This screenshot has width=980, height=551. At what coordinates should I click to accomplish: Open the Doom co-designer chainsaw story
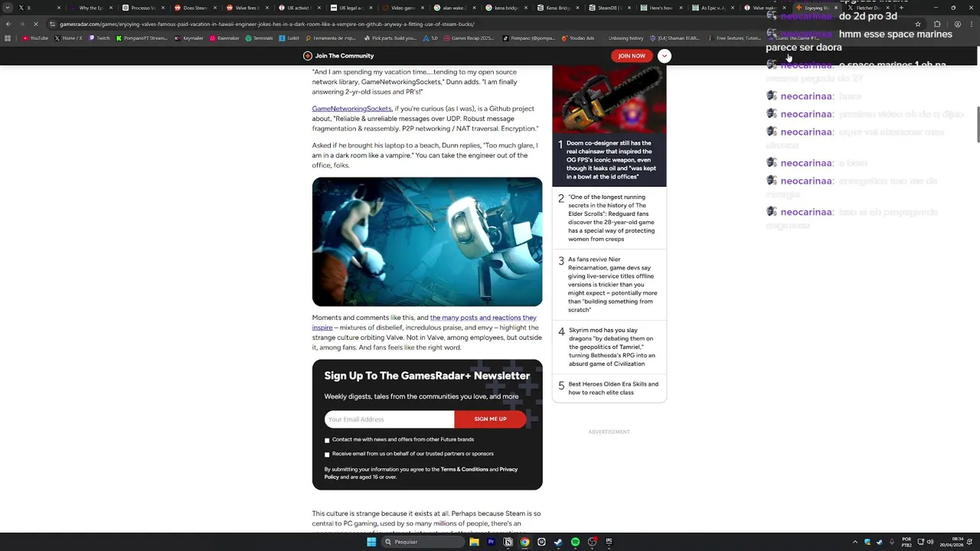tap(611, 160)
